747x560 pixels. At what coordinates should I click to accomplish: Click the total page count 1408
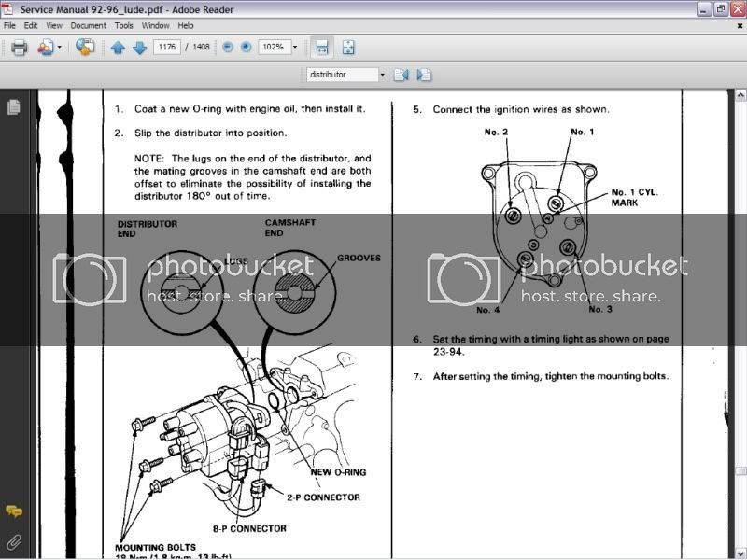coord(201,47)
